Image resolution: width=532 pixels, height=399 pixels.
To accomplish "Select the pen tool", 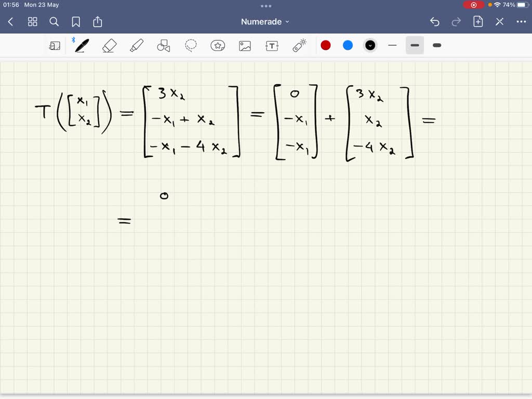I will [81, 45].
